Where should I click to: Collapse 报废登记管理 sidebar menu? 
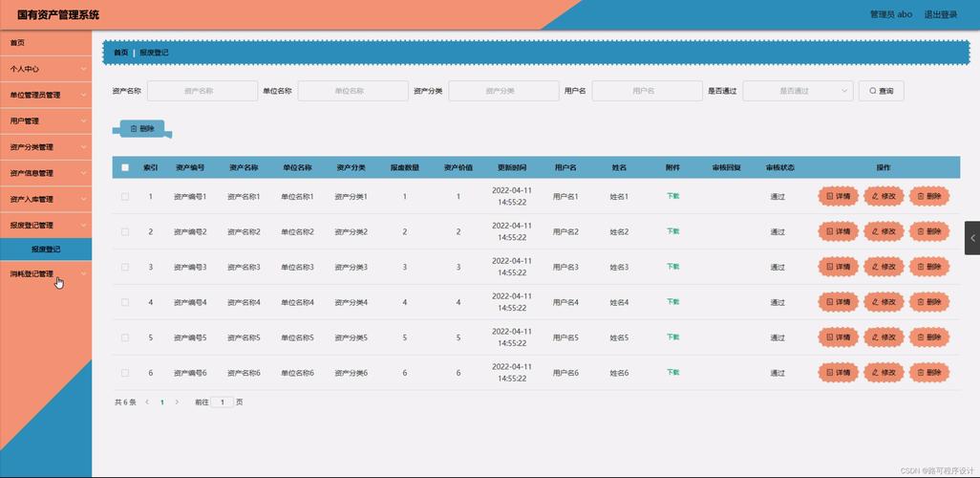[46, 226]
